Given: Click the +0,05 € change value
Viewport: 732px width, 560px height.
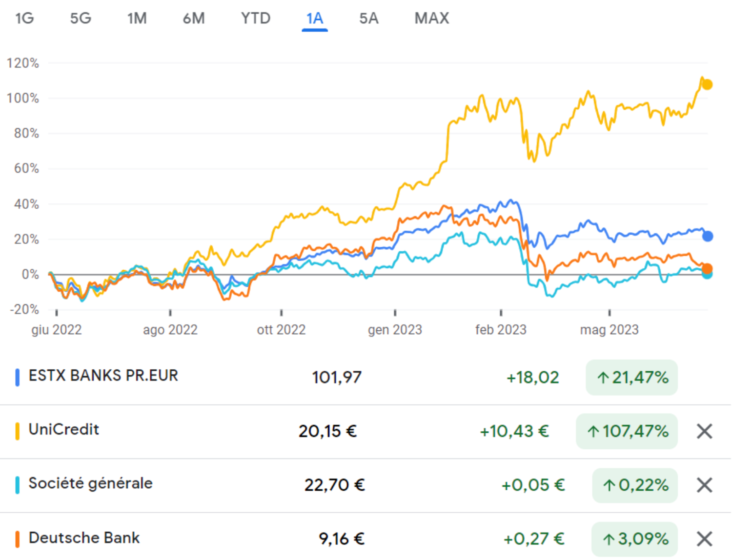Looking at the screenshot, I should click(x=533, y=485).
